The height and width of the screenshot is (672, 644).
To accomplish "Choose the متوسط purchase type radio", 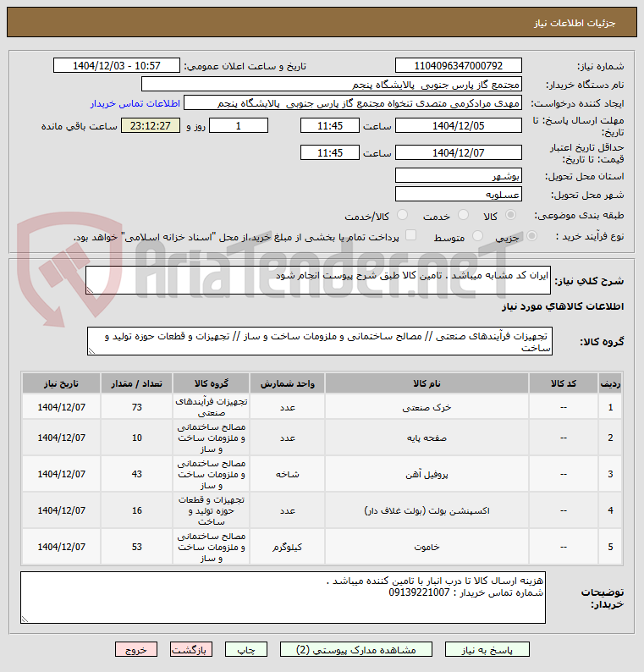I will click(477, 236).
